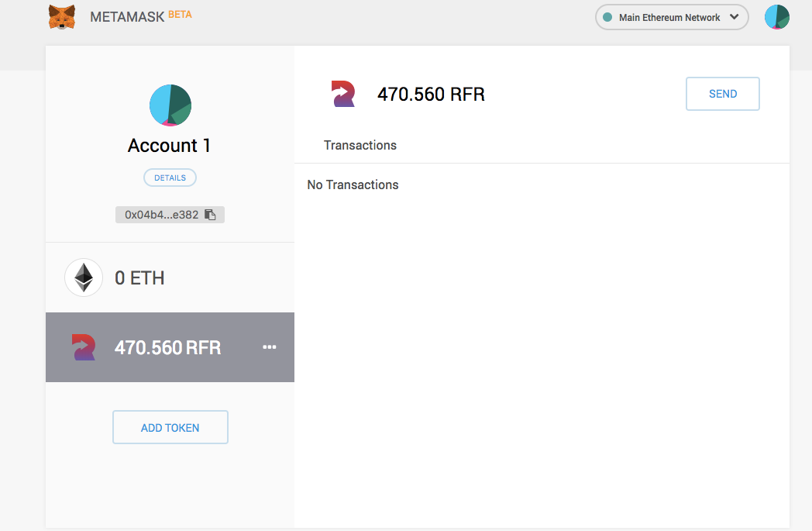The width and height of the screenshot is (812, 531).
Task: Select the 0 ETH asset row
Action: pyautogui.click(x=170, y=277)
